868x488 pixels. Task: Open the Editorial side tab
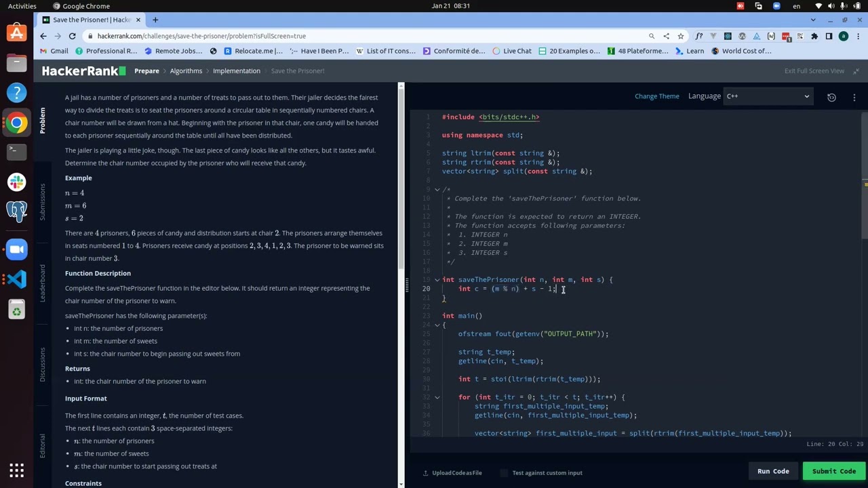(42, 445)
